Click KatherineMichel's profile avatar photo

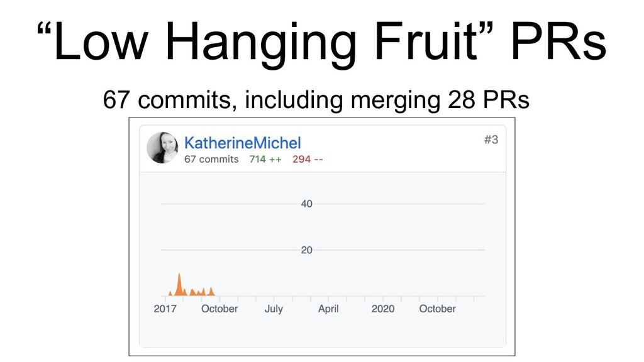point(163,148)
